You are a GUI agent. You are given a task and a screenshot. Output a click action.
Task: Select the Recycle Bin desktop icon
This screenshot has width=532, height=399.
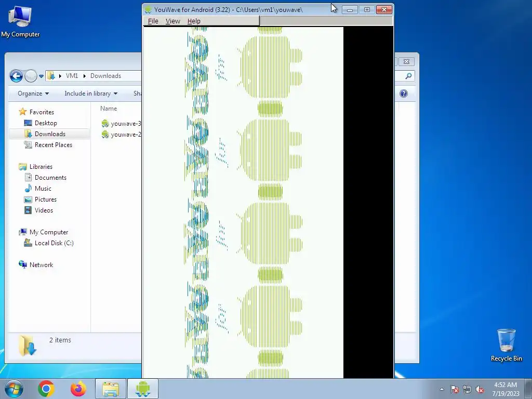(x=506, y=345)
